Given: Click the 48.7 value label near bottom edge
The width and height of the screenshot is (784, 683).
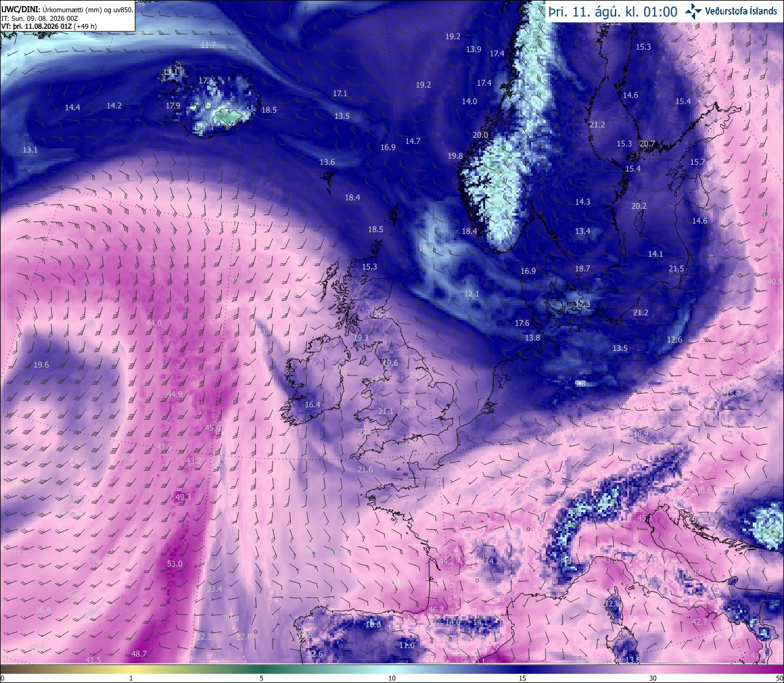Looking at the screenshot, I should click(x=139, y=654).
